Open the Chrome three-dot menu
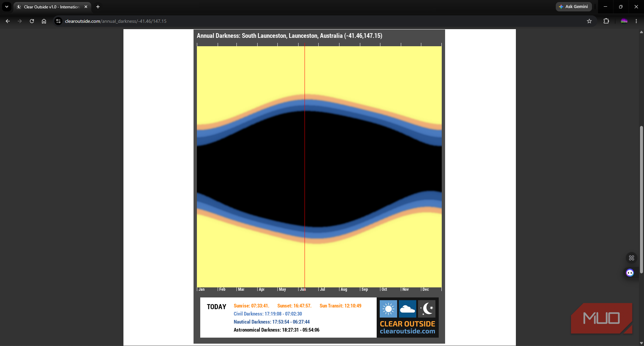This screenshot has height=346, width=644. coord(636,21)
